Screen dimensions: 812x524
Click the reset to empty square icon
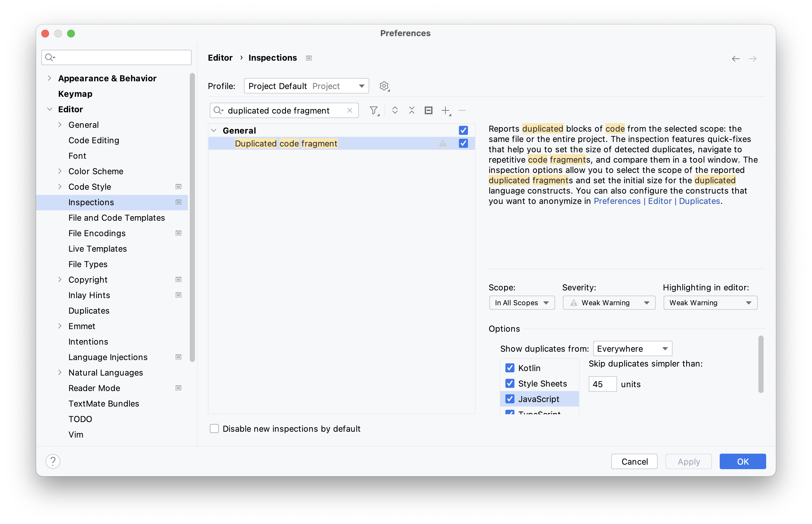429,110
